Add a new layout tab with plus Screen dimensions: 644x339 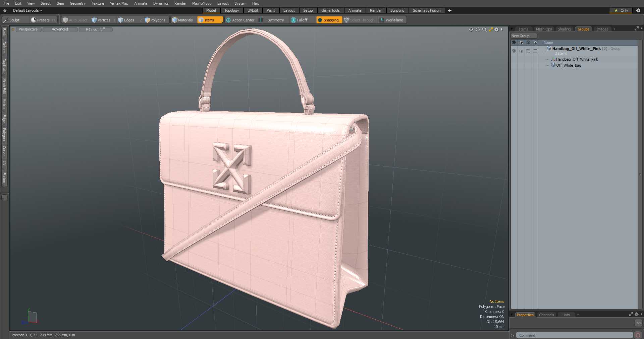tap(450, 10)
